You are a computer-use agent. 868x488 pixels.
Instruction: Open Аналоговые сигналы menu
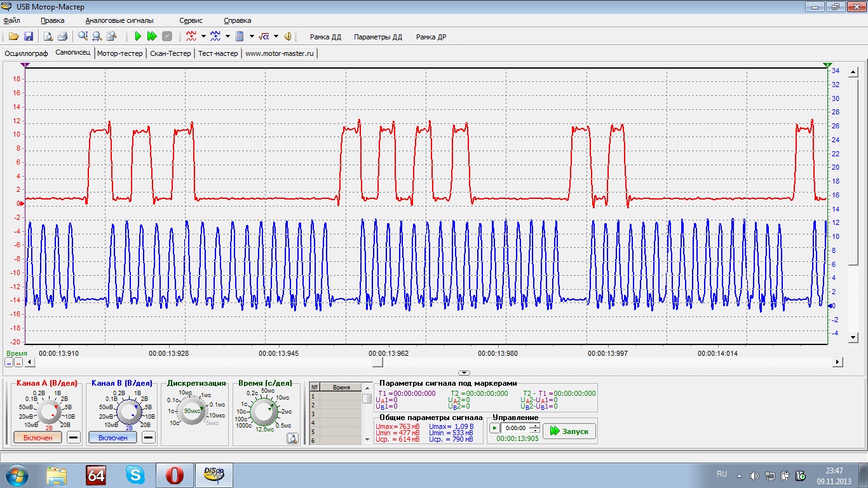119,20
